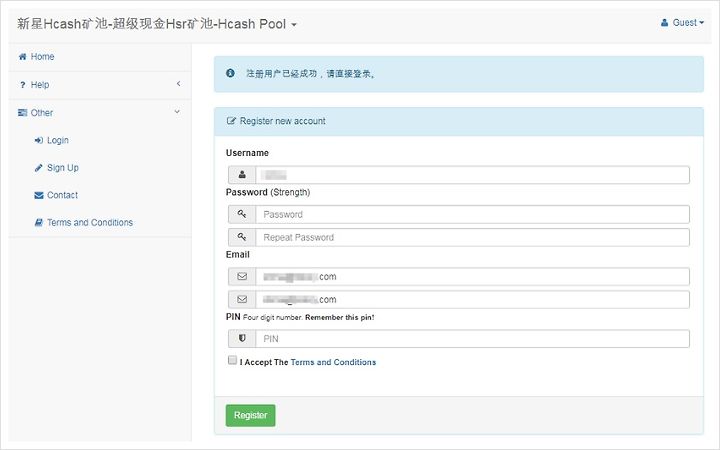Click the user icon beside Username field
This screenshot has height=450, width=720.
coord(242,175)
